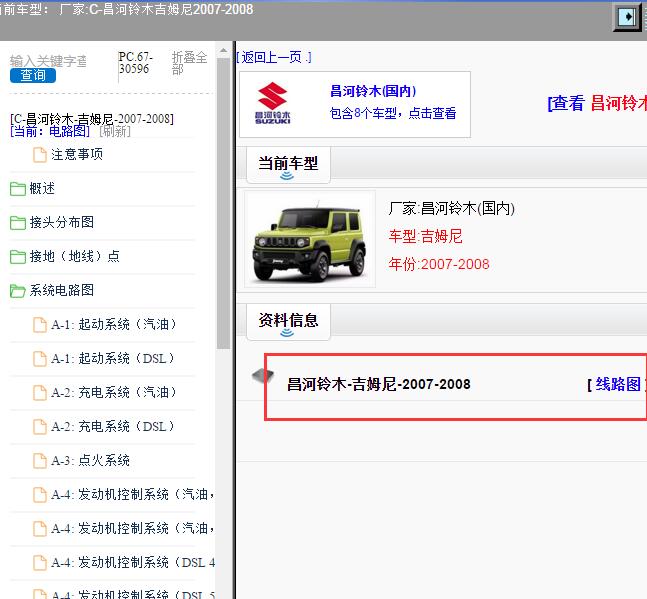Screen dimensions: 647x599
Task: Click the 厂家:昌河铃木(国内) text
Action: (x=451, y=208)
